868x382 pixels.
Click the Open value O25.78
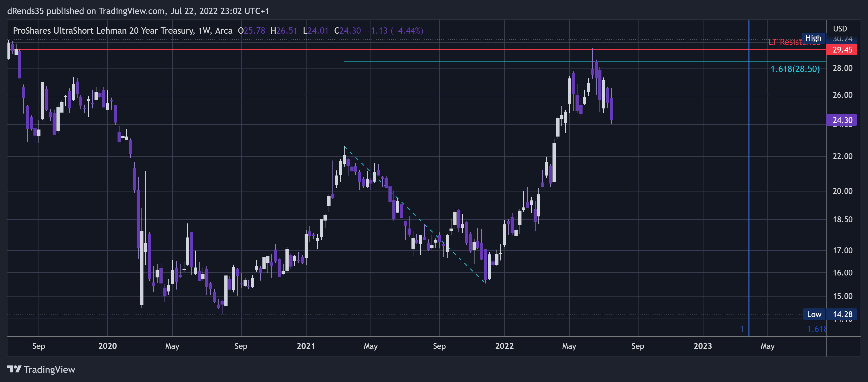click(x=251, y=31)
